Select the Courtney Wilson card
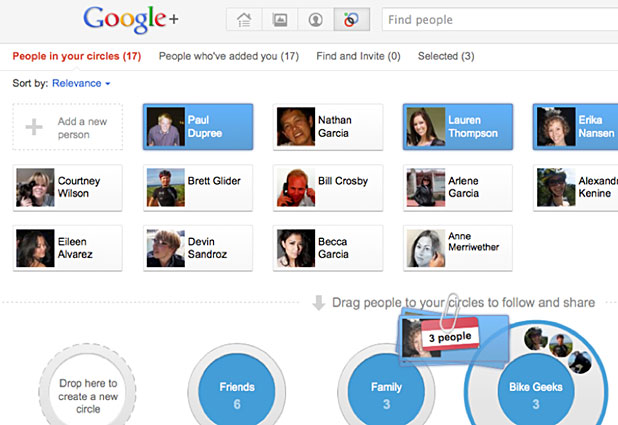618x425 pixels. [67, 188]
